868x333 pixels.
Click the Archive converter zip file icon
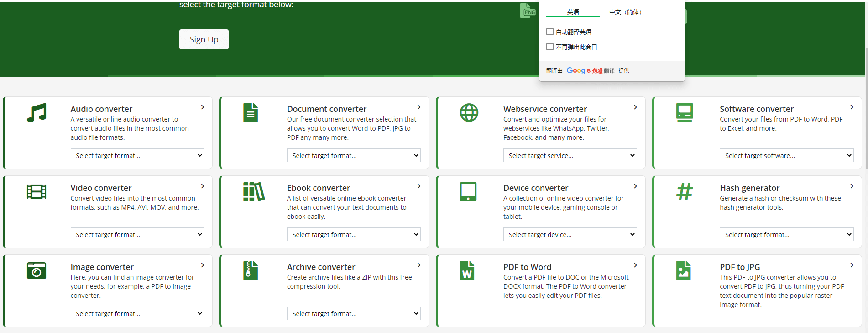click(x=251, y=270)
